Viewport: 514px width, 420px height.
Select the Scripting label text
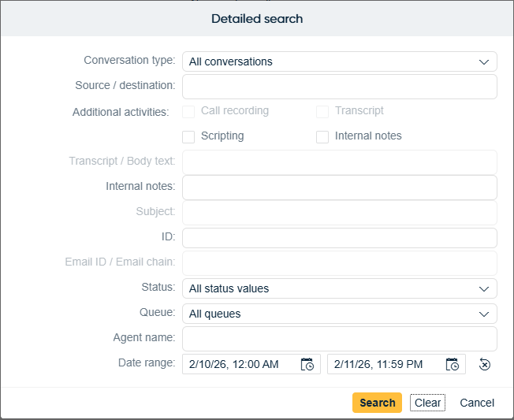tap(222, 136)
